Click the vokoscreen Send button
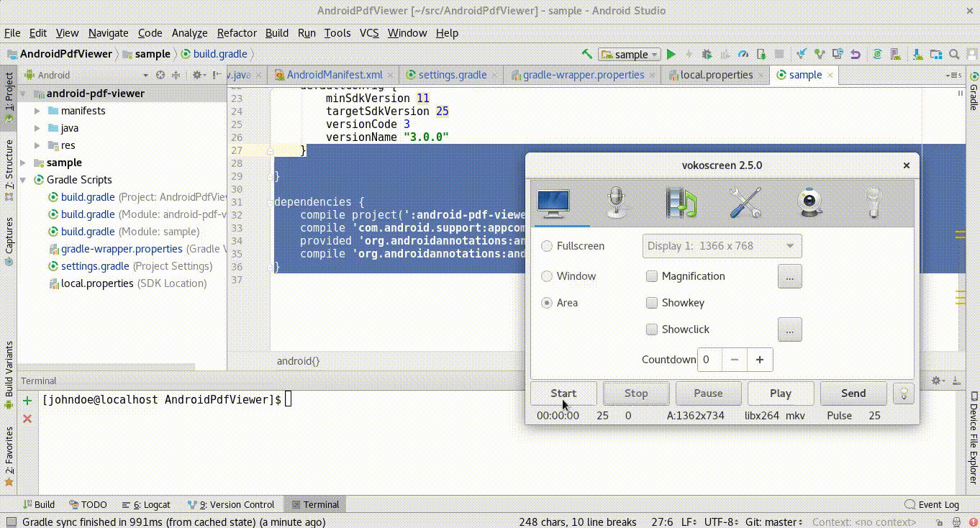This screenshot has height=528, width=980. (x=853, y=393)
